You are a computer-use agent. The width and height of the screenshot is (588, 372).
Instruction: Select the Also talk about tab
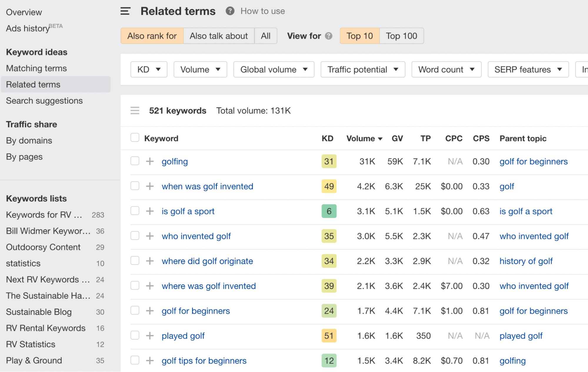tap(219, 36)
